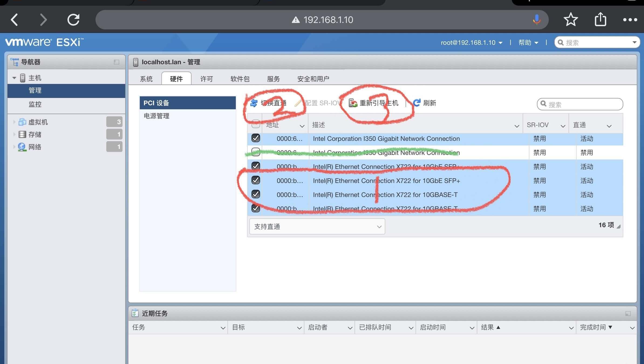Select 管理 in the navigator
Image resolution: width=644 pixels, height=364 pixels.
(66, 90)
